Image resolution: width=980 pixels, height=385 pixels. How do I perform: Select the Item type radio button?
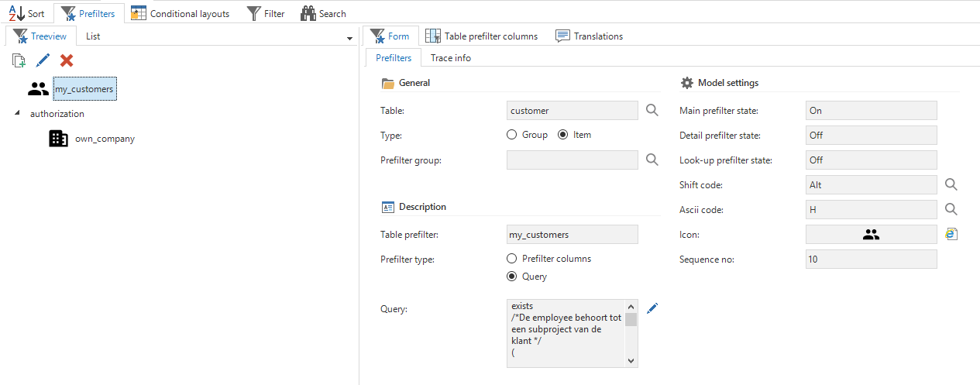pyautogui.click(x=563, y=135)
